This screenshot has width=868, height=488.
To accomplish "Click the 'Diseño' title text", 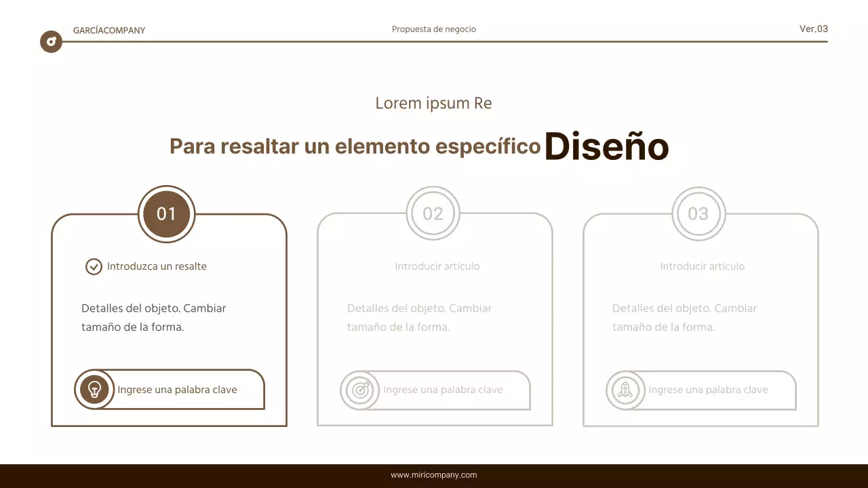I will 607,146.
